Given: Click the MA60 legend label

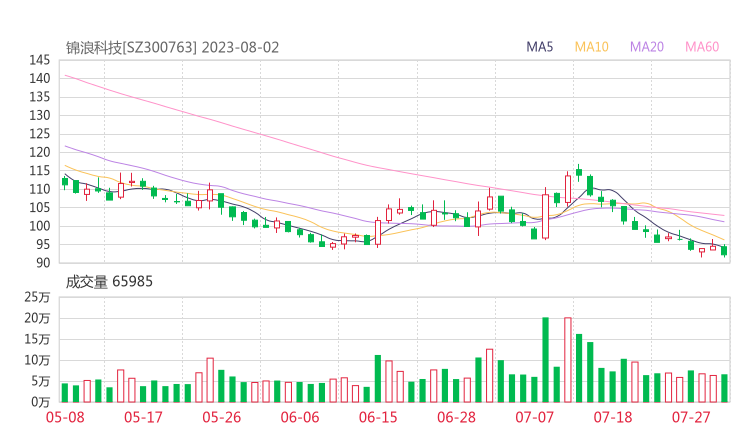Looking at the screenshot, I should (x=702, y=47).
